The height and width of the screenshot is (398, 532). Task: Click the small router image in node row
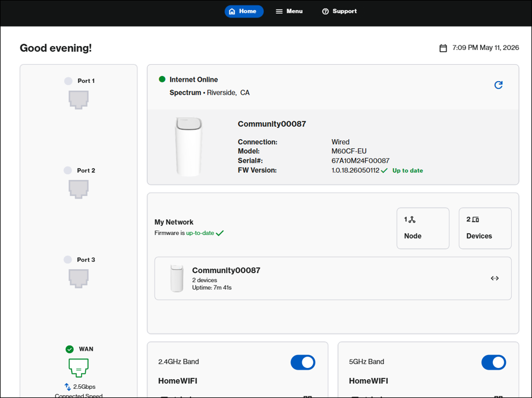point(177,278)
